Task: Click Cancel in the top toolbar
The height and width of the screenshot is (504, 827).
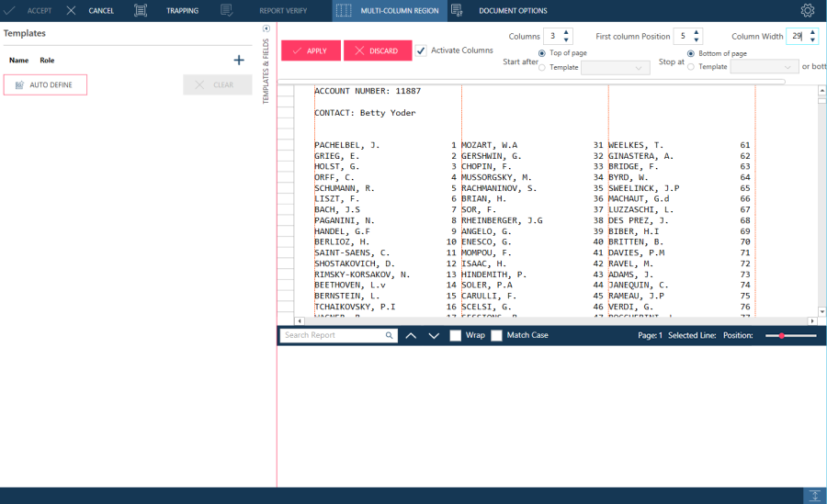Action: (91, 11)
